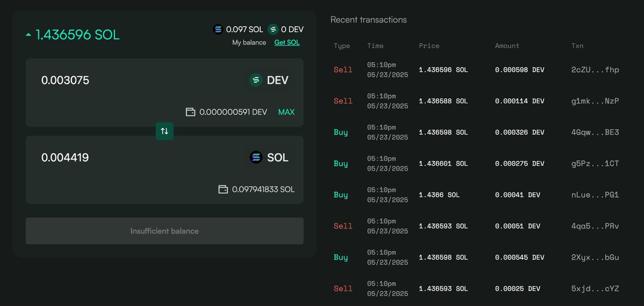Viewport: 644px width, 306px height.
Task: Click the Time column header
Action: (x=375, y=46)
